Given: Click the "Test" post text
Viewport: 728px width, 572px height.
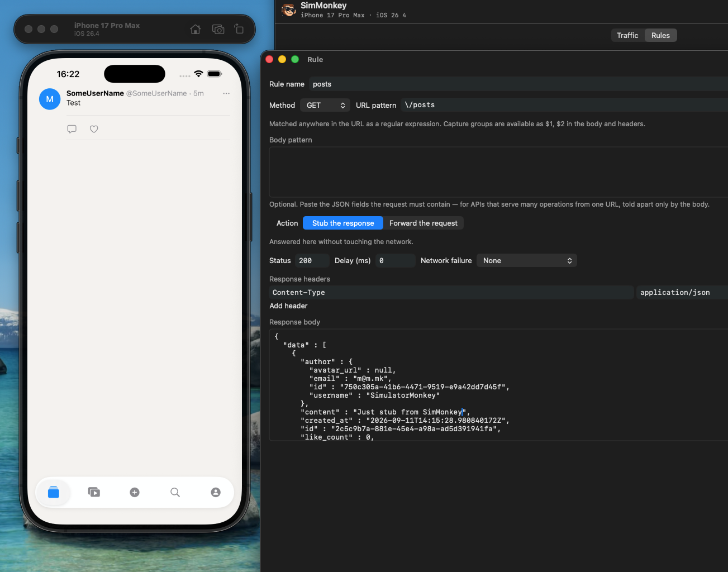Looking at the screenshot, I should (x=73, y=103).
